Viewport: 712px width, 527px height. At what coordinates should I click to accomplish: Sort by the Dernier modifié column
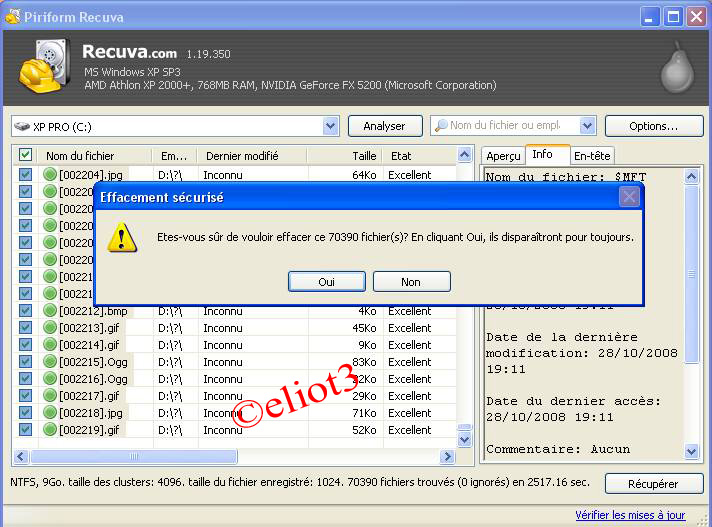pos(252,156)
